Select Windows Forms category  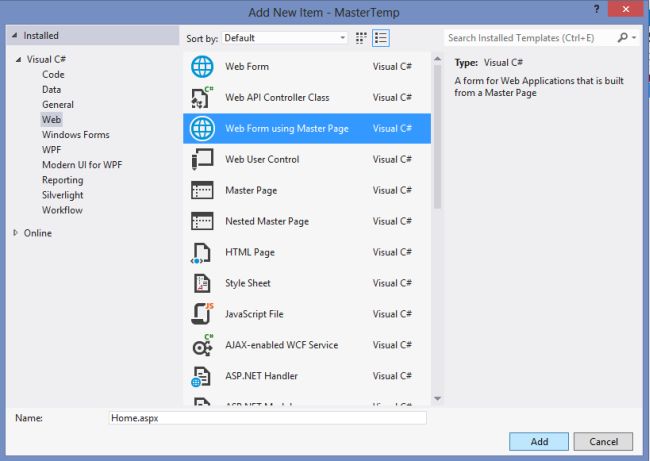coord(75,135)
